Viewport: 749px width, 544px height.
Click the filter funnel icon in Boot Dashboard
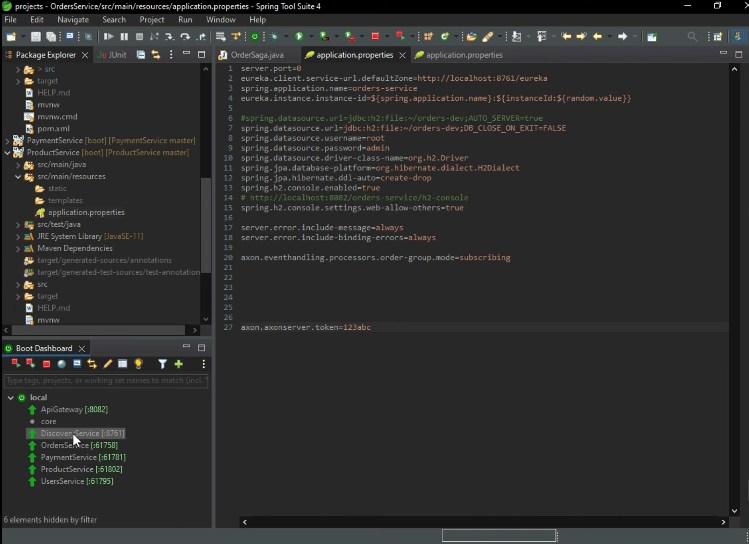coord(162,364)
